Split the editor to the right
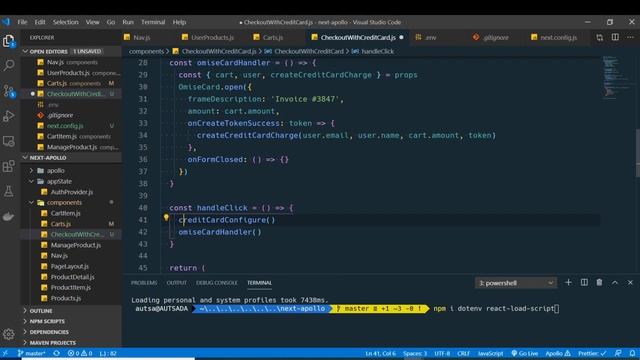640x360 pixels. (x=615, y=38)
